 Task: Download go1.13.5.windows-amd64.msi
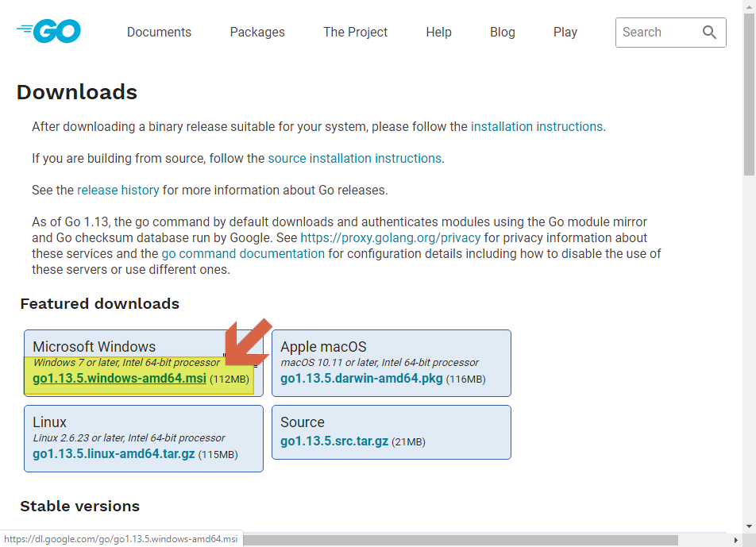pos(120,379)
